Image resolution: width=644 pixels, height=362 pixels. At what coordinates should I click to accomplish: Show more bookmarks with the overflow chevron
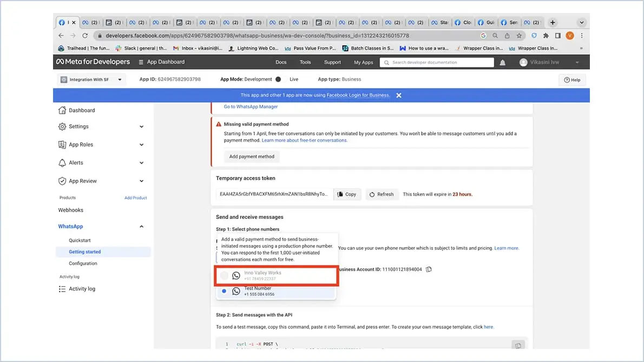[x=581, y=49]
